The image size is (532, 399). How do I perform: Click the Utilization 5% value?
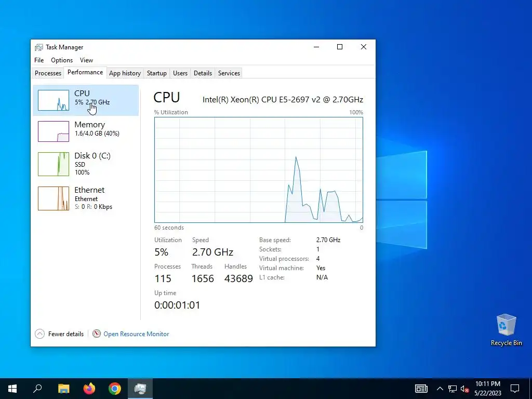[x=162, y=252]
